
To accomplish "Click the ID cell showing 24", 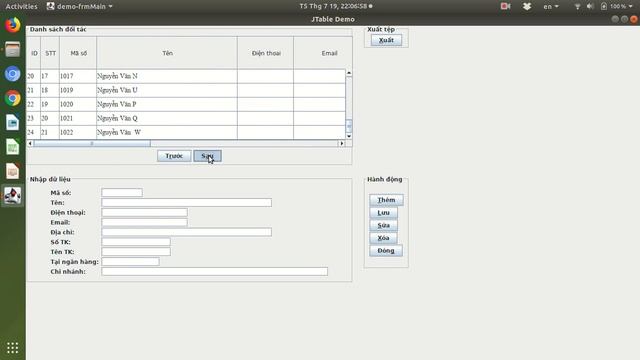I will (x=33, y=132).
